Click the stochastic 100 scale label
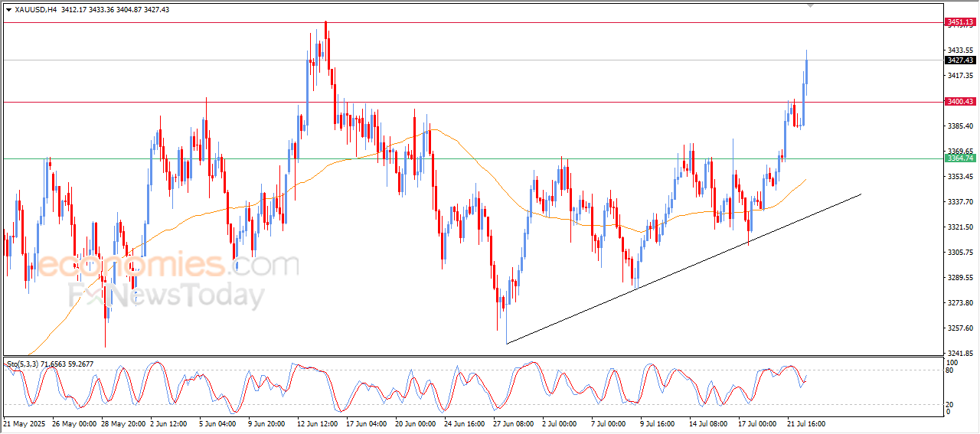Image resolution: width=980 pixels, height=434 pixels. click(x=952, y=362)
